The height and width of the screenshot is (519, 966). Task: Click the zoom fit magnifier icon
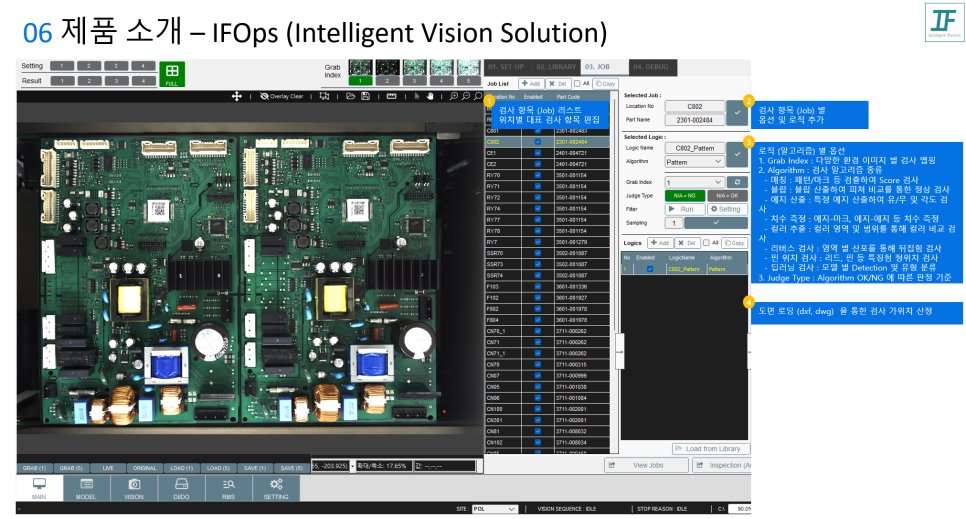pos(478,96)
